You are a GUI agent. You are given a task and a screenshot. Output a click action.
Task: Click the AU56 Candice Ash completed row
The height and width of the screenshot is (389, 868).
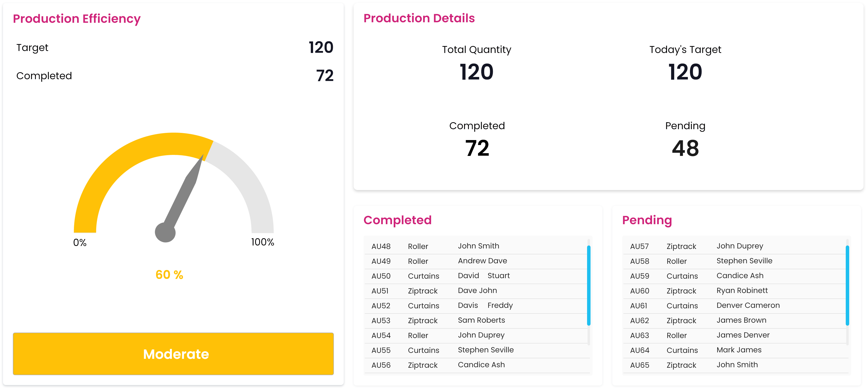(477, 365)
